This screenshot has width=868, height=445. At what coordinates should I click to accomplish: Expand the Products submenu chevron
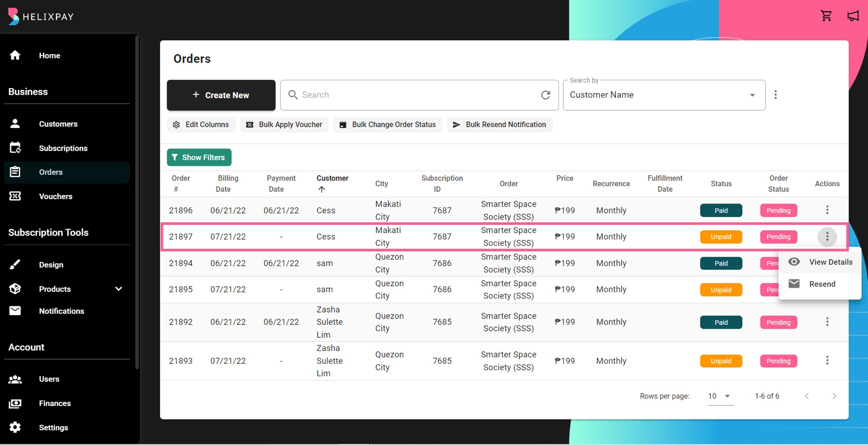coord(118,289)
